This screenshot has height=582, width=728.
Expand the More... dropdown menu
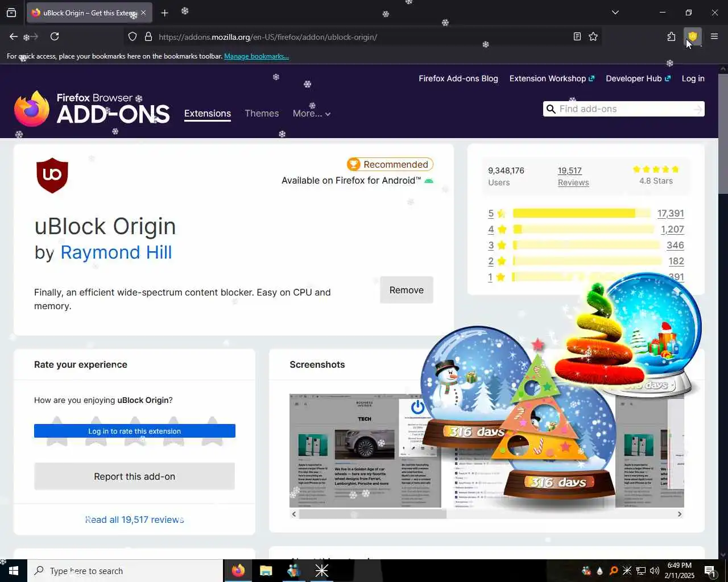311,113
